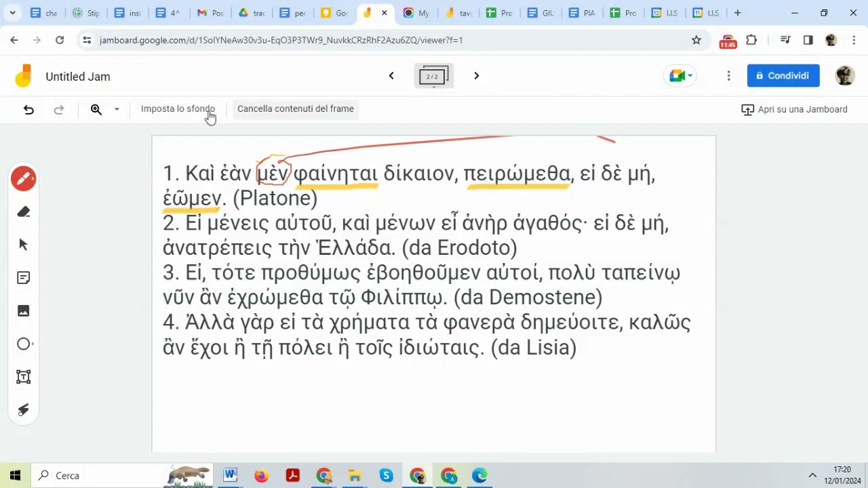Open the red 11:45 extension icon

728,41
